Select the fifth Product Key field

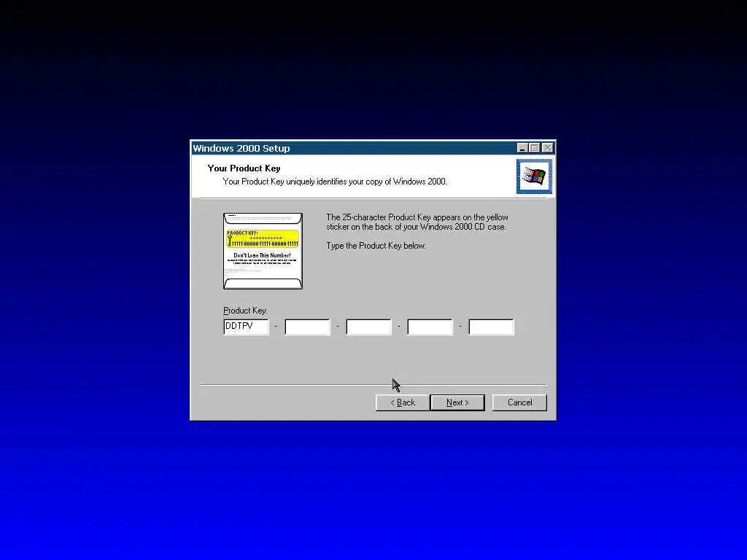click(x=492, y=327)
